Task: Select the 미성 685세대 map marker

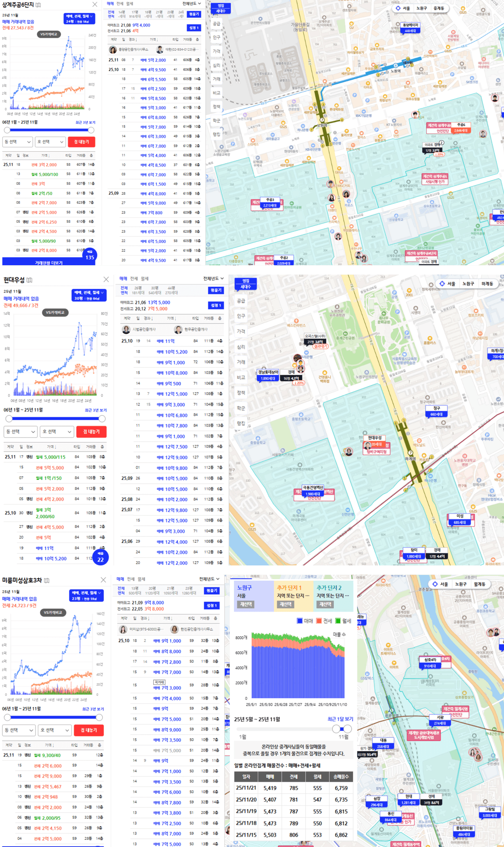Action: (x=460, y=519)
